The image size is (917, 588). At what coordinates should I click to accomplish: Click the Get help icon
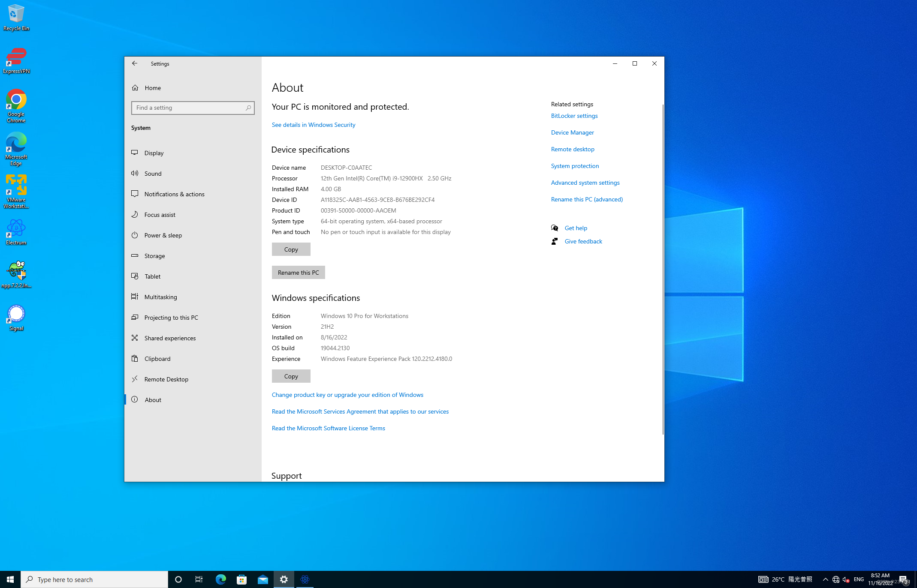tap(555, 228)
